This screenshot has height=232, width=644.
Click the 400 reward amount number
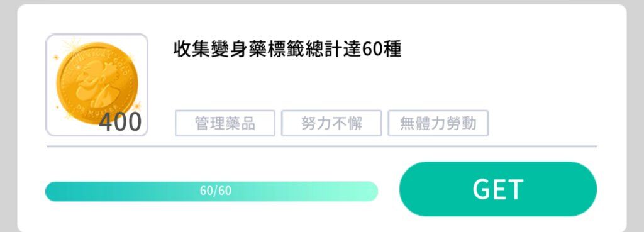pos(120,122)
